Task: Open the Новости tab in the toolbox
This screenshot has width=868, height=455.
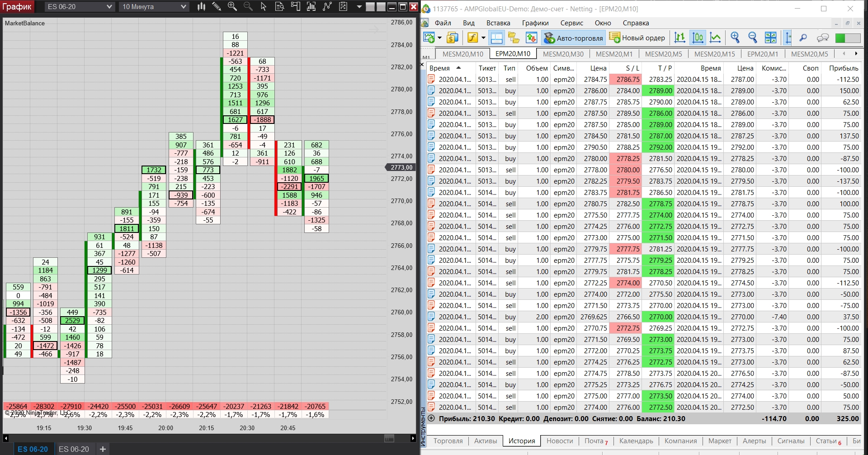Action: (x=560, y=441)
